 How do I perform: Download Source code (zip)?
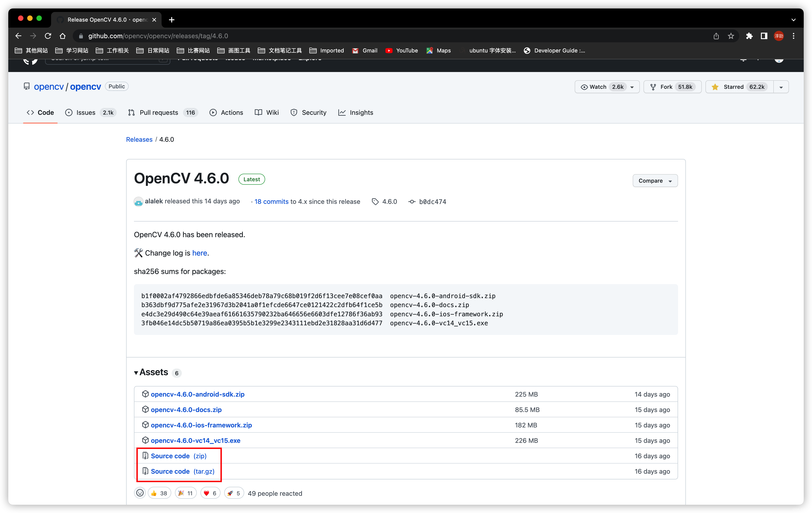coord(179,456)
